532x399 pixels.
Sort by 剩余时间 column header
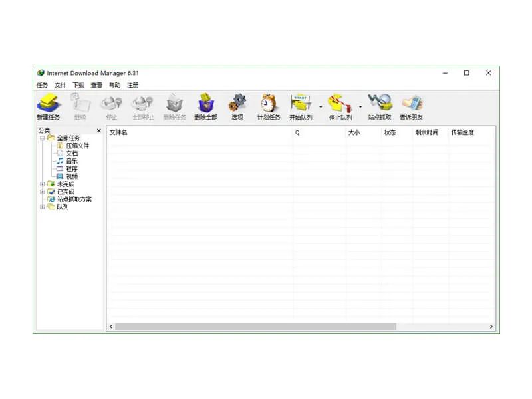point(430,132)
